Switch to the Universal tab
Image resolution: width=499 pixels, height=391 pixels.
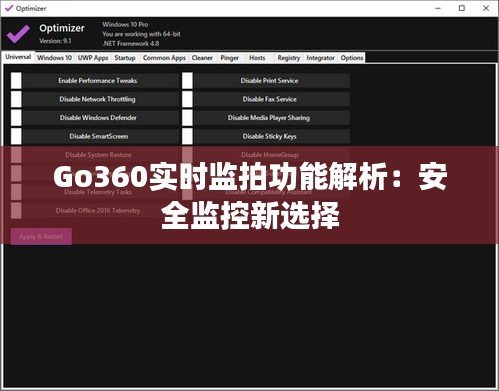coord(18,57)
